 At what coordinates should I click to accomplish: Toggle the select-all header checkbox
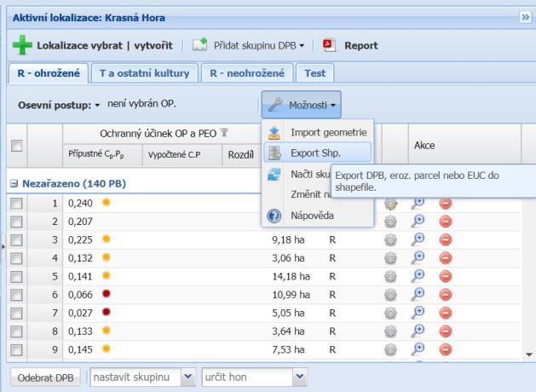pos(17,146)
